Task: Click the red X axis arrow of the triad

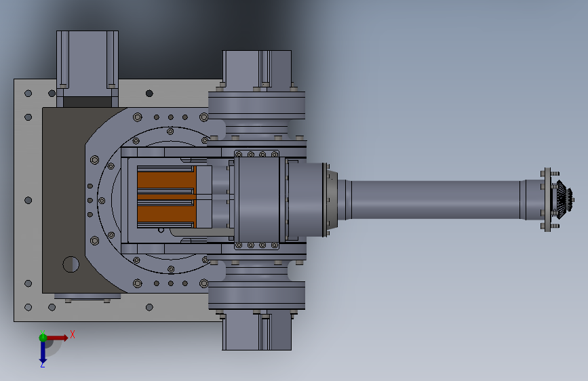Action: point(57,338)
